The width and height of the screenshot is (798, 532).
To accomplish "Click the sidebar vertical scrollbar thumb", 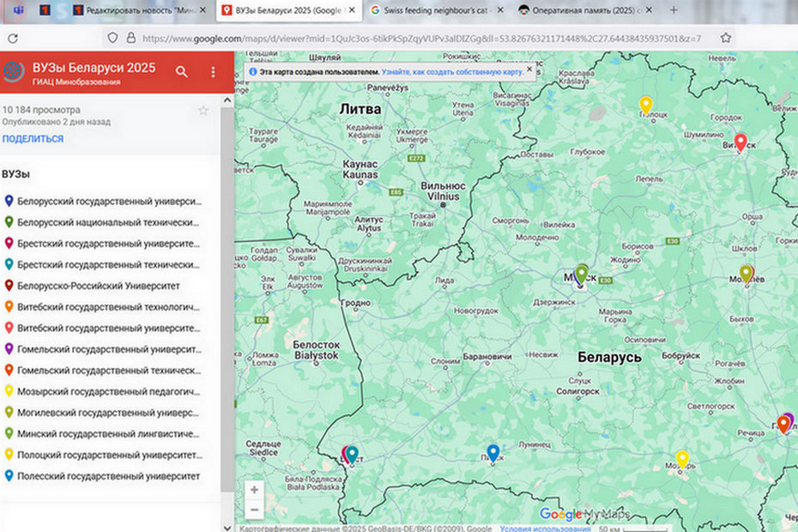I will pos(227,299).
